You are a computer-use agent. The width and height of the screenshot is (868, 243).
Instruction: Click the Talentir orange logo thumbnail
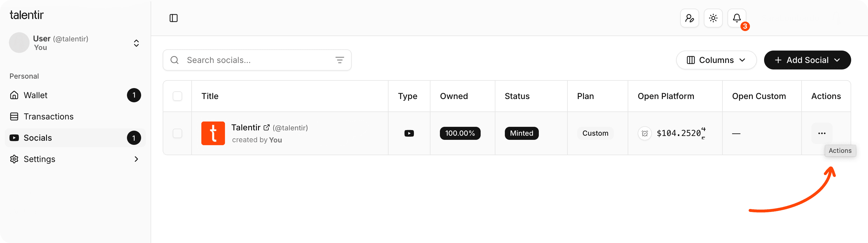pos(213,133)
